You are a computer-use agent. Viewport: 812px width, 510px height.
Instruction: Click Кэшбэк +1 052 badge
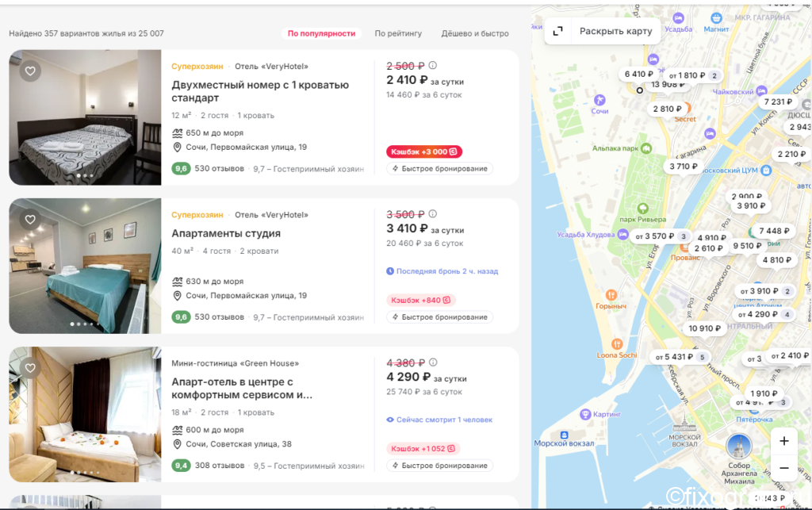tap(423, 449)
